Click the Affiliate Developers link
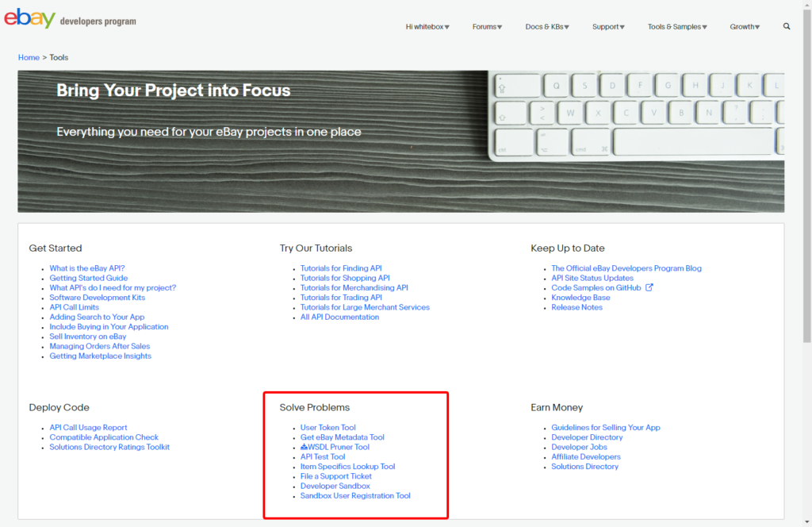Screen dimensions: 812x527 (x=586, y=457)
